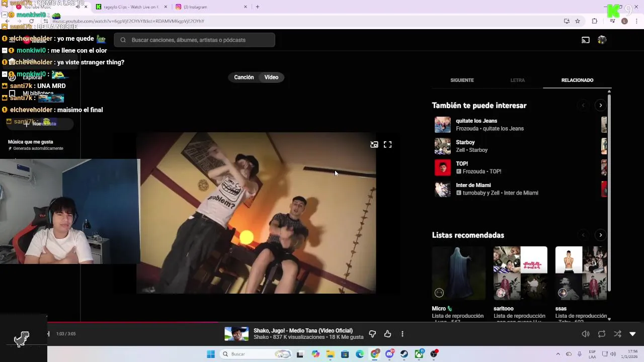Toggle repeat mode in player bar
The height and width of the screenshot is (362, 644).
602,334
